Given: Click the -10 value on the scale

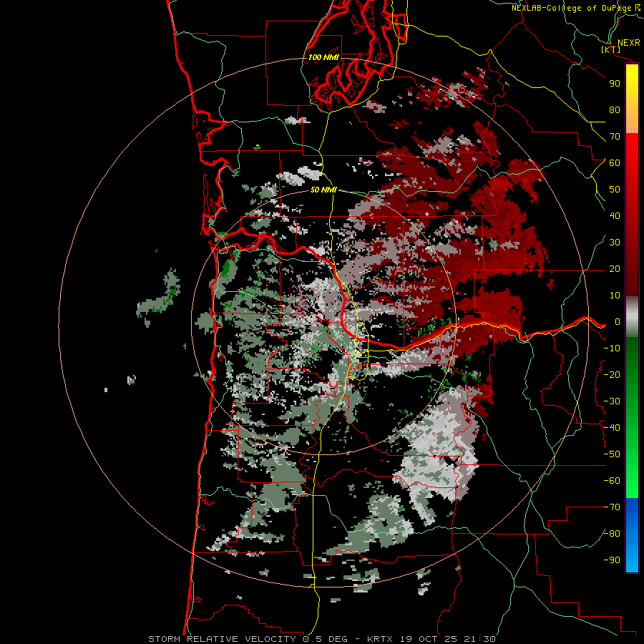Looking at the screenshot, I should [612, 348].
